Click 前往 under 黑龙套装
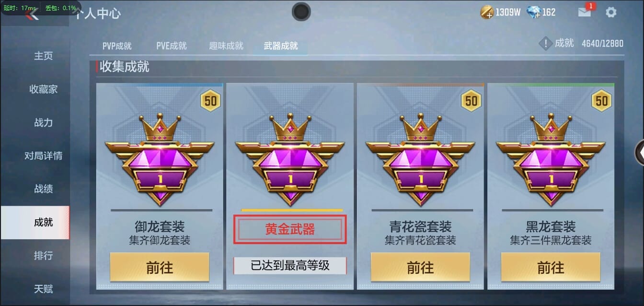Viewport: 644px width, 306px height. pos(551,267)
